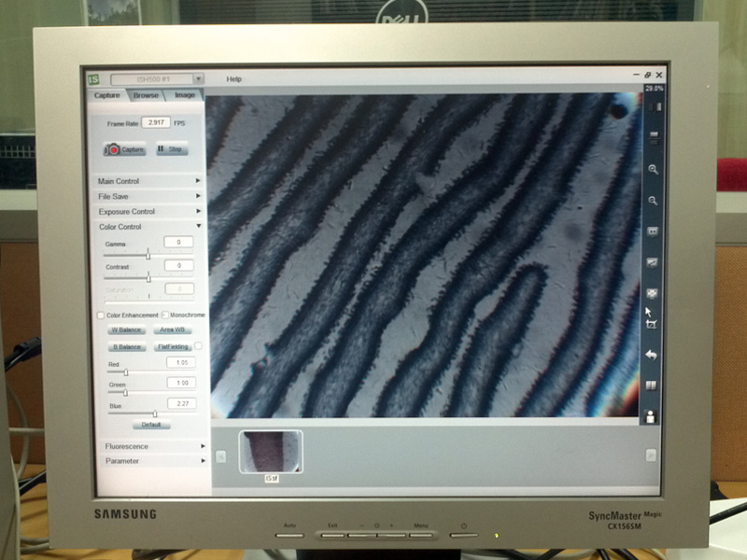The width and height of the screenshot is (747, 560).
Task: Click the Blue color slider handle
Action: [x=155, y=413]
